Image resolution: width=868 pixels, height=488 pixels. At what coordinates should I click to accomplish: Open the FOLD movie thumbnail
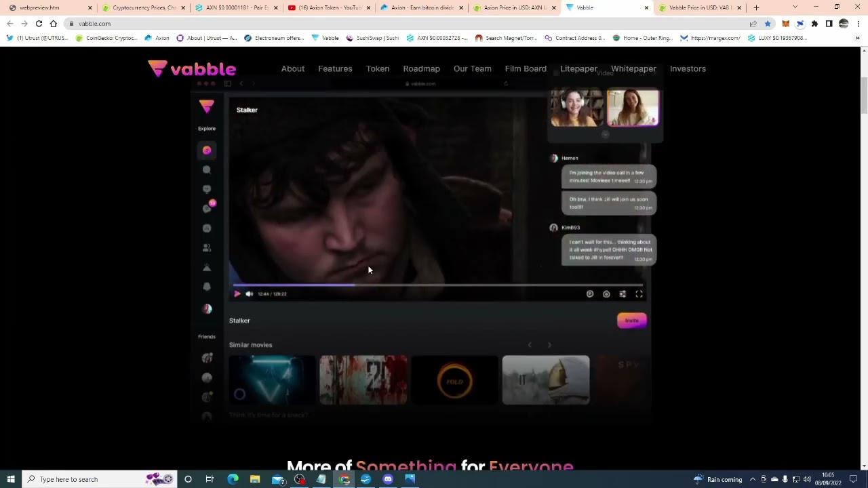[x=454, y=380]
